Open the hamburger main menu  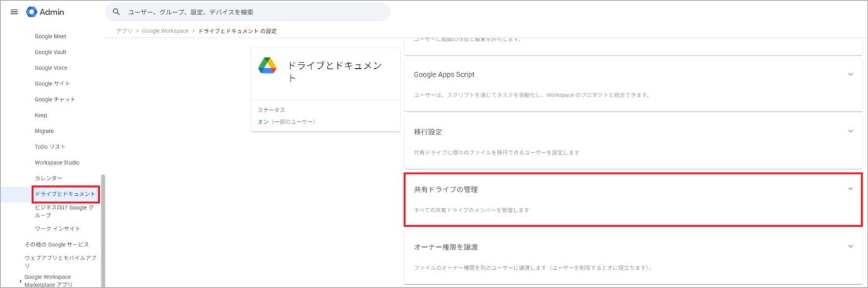[14, 12]
